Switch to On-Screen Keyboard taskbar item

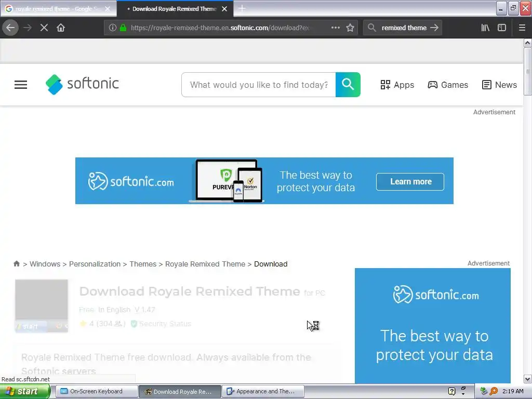coord(96,391)
